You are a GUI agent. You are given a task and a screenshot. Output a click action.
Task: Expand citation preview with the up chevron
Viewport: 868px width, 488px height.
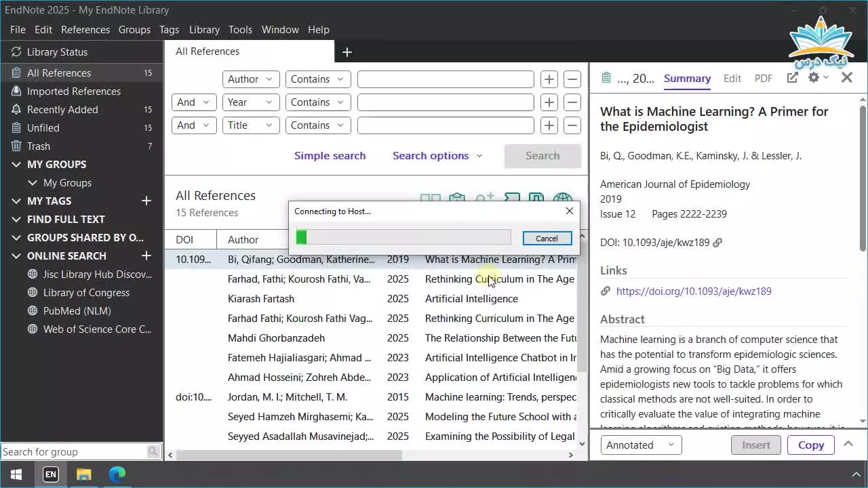[x=848, y=445]
